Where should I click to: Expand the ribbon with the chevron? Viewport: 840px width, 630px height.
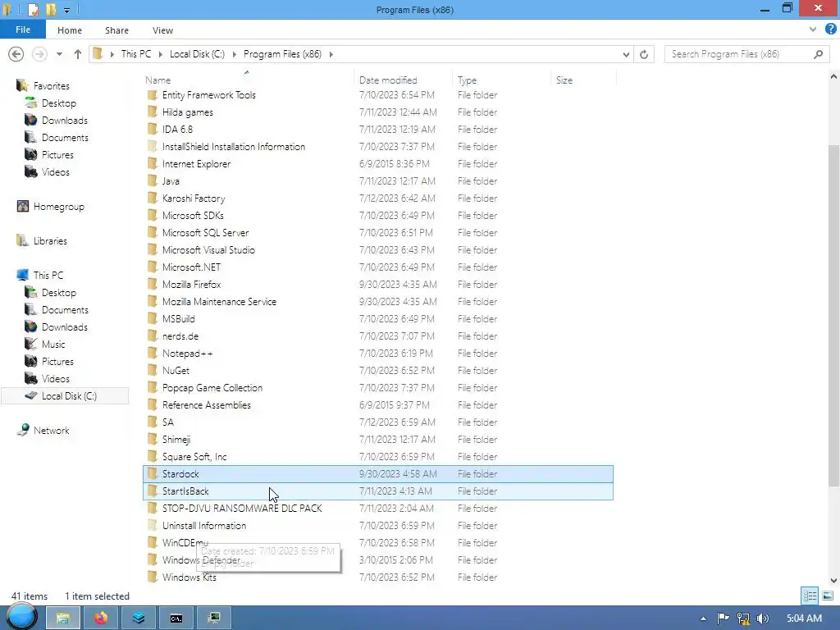813,30
